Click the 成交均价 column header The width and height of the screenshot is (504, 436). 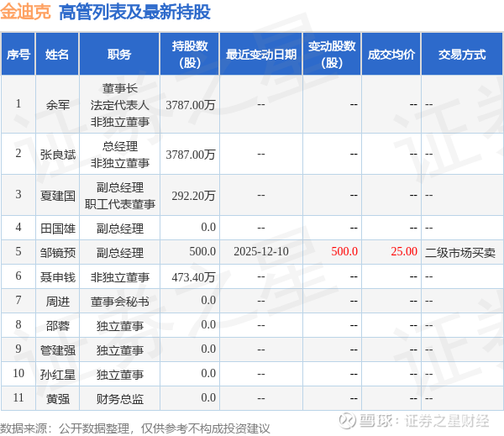pyautogui.click(x=391, y=54)
